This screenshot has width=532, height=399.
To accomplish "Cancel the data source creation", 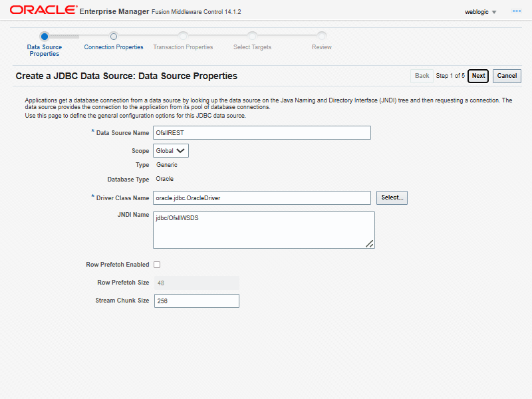I will pos(507,76).
